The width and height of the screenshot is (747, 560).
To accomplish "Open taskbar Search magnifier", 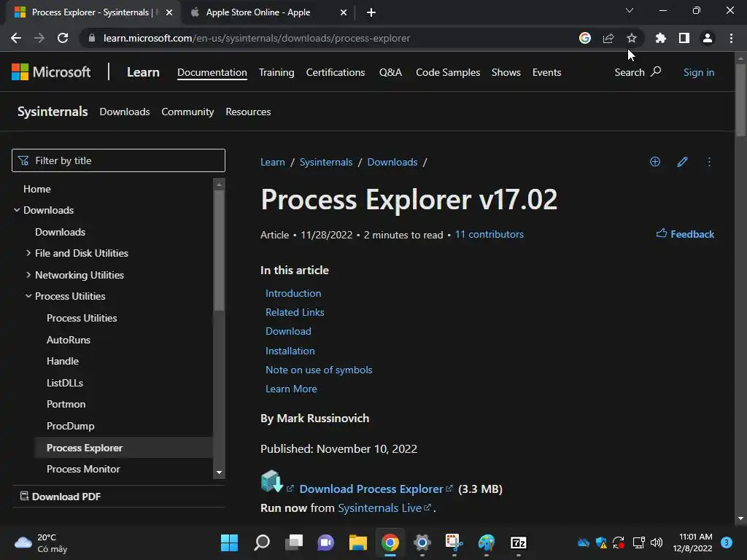I will tap(262, 542).
